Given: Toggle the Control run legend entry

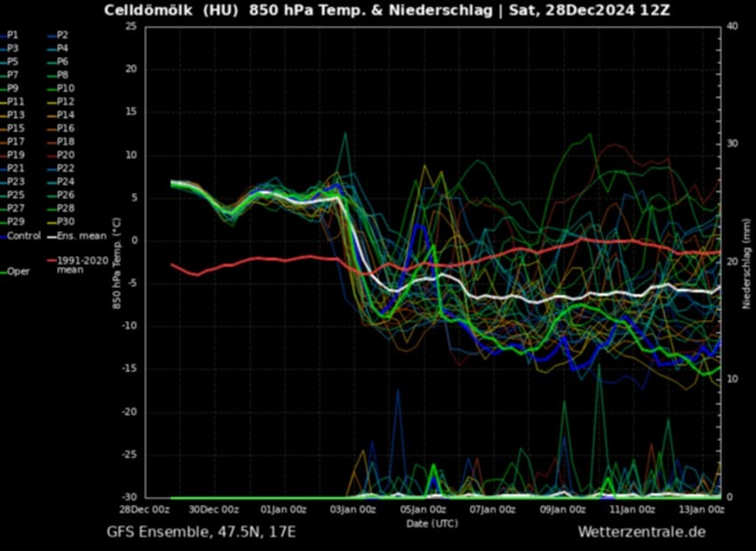Looking at the screenshot, I should (x=23, y=236).
